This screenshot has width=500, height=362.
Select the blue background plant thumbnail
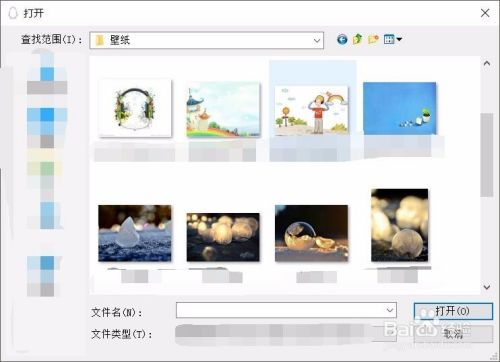[x=399, y=108]
